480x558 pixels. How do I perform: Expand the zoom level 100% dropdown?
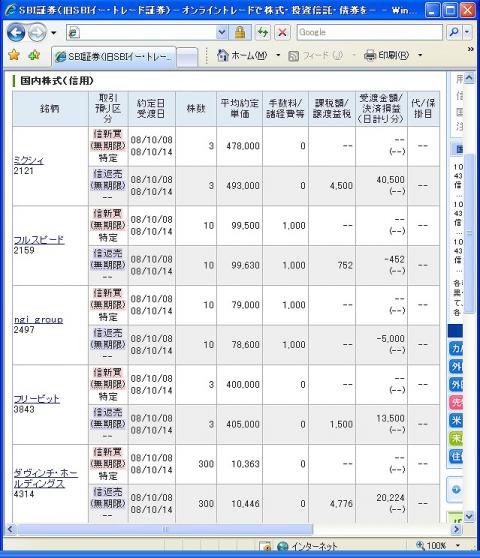(x=458, y=546)
